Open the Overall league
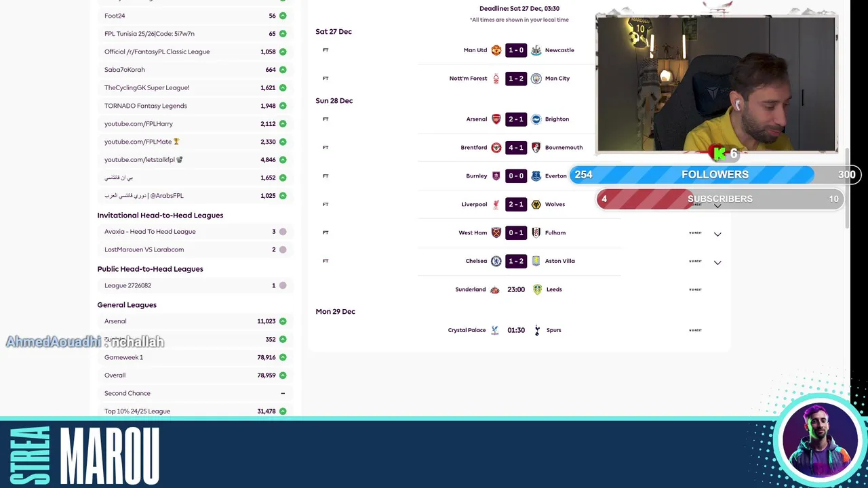This screenshot has width=868, height=488. [x=115, y=375]
